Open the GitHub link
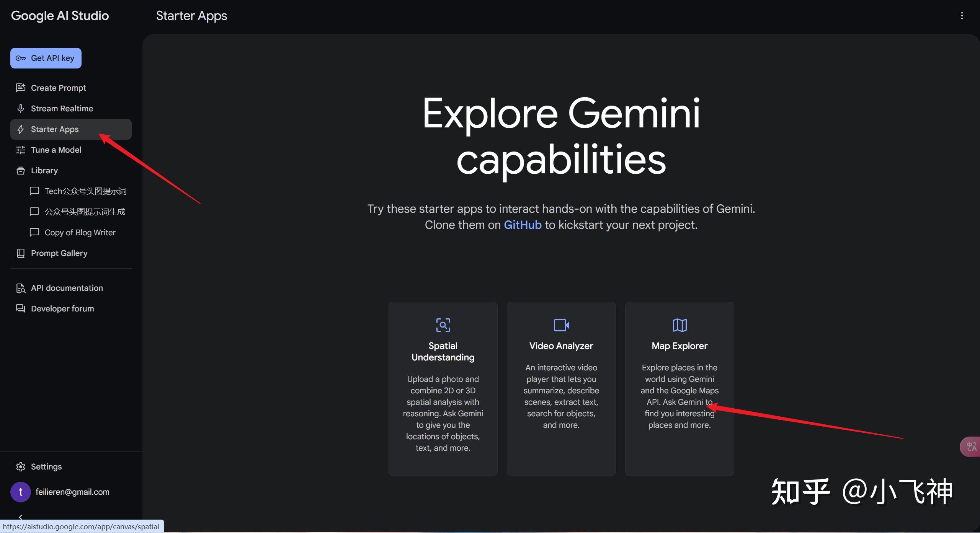The width and height of the screenshot is (980, 533). 522,225
